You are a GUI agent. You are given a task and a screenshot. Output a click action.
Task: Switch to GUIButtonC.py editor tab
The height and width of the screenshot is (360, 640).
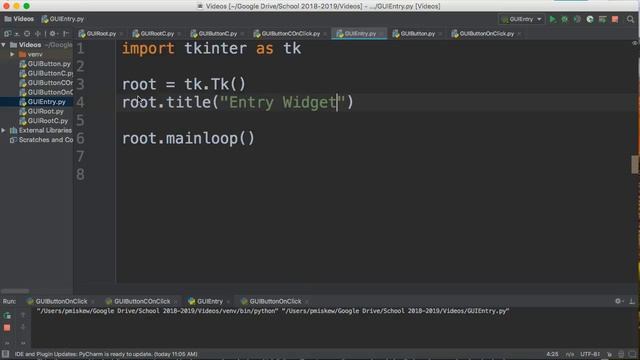217,34
